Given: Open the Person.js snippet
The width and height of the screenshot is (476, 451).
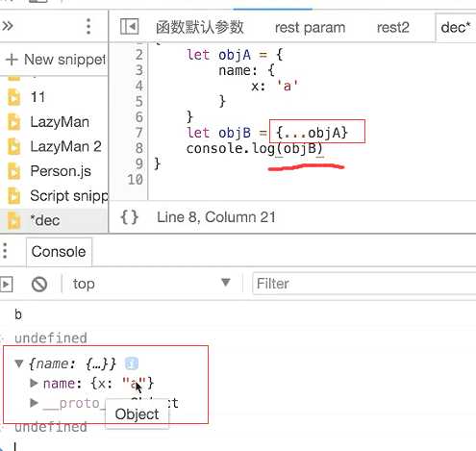Looking at the screenshot, I should [61, 171].
